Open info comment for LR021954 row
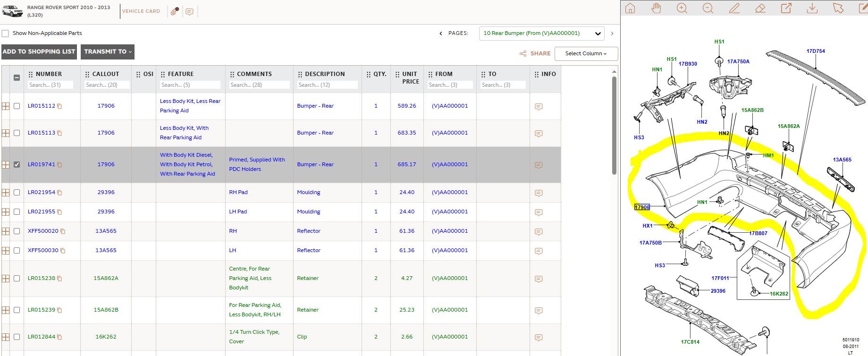Screen dimensions: 868x356 coord(539,193)
